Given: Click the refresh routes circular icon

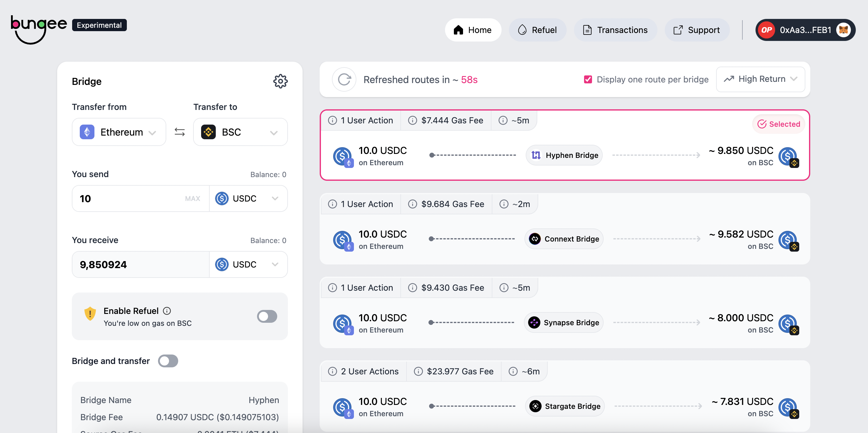Looking at the screenshot, I should coord(344,79).
